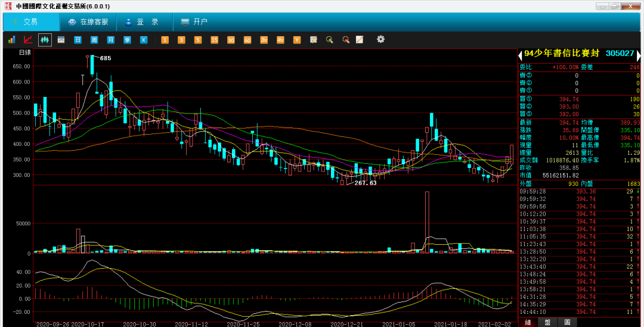Click the 日線 chart label
This screenshot has width=644, height=327.
[24, 52]
